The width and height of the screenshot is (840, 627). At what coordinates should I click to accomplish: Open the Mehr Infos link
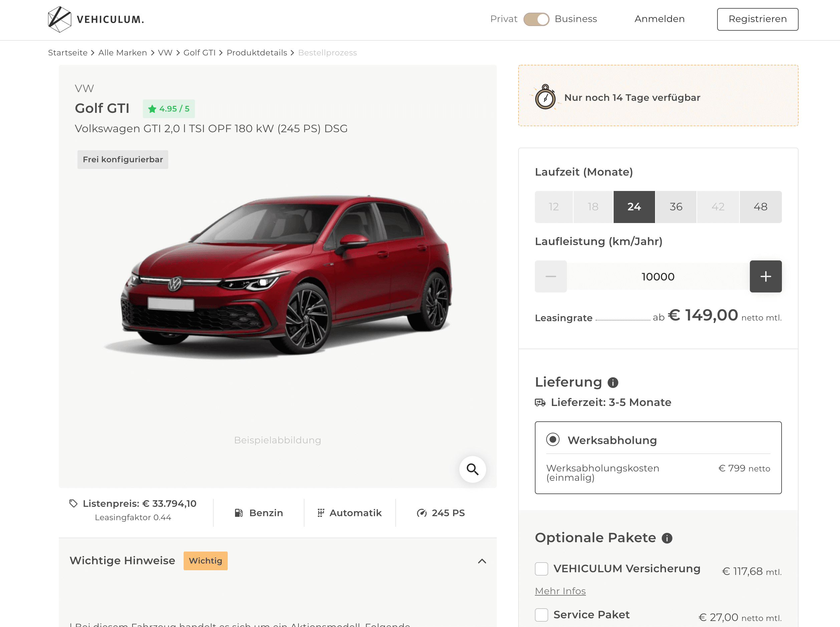click(560, 591)
